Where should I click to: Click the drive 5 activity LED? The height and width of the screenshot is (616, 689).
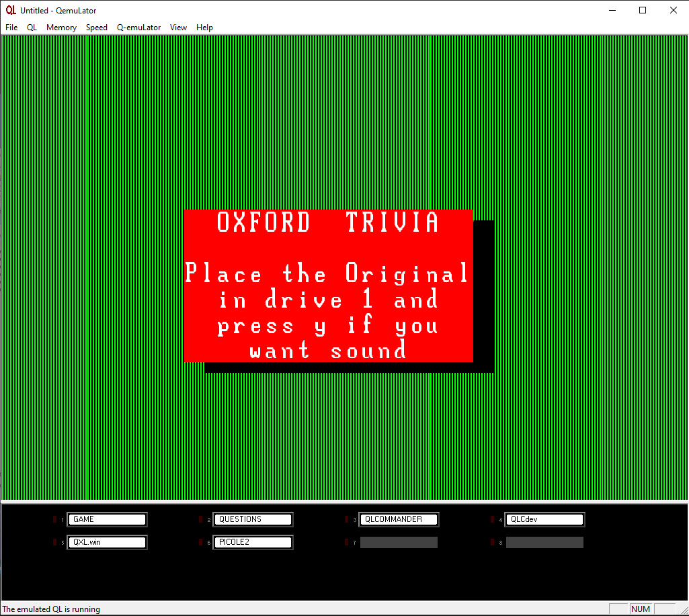point(55,542)
